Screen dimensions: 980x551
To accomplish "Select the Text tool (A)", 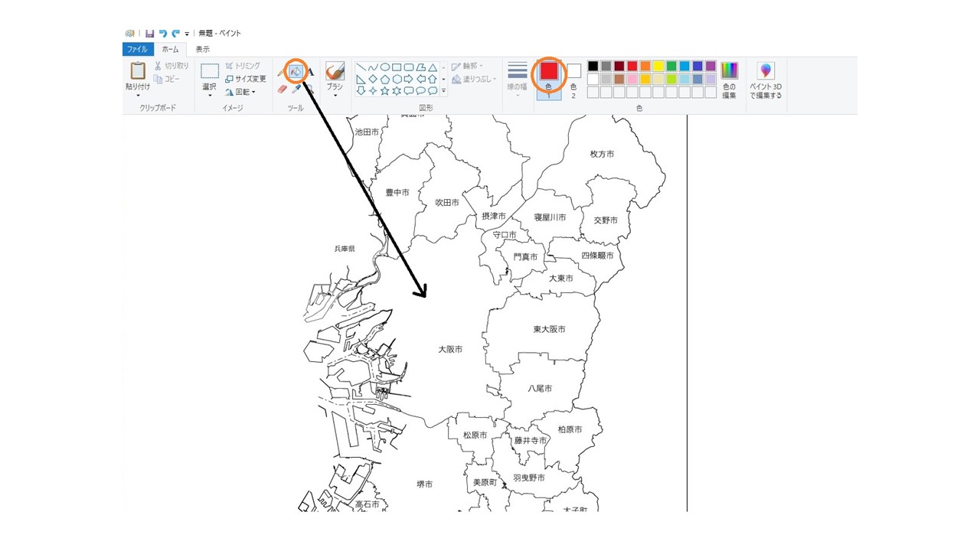I will point(310,72).
